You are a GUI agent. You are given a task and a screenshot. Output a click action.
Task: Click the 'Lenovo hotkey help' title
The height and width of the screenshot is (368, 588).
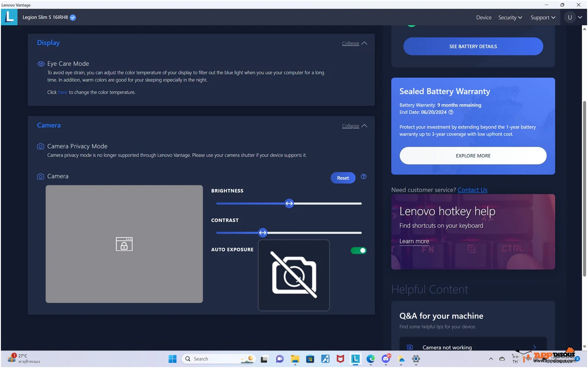447,211
